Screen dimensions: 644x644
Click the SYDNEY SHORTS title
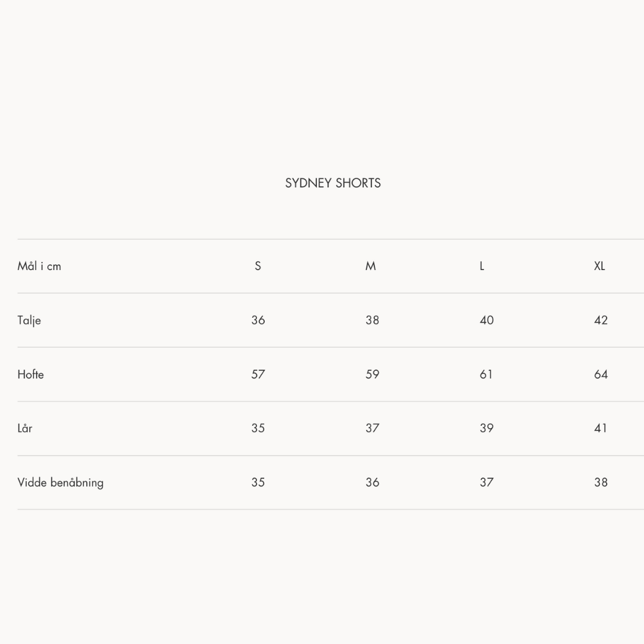click(333, 183)
